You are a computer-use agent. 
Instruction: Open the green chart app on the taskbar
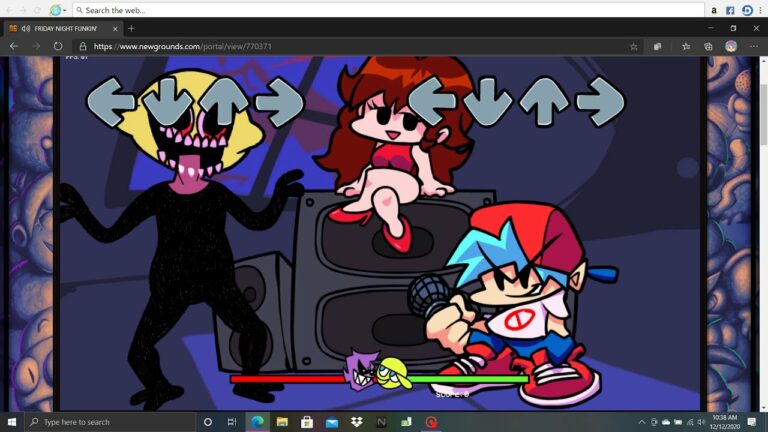click(x=406, y=422)
